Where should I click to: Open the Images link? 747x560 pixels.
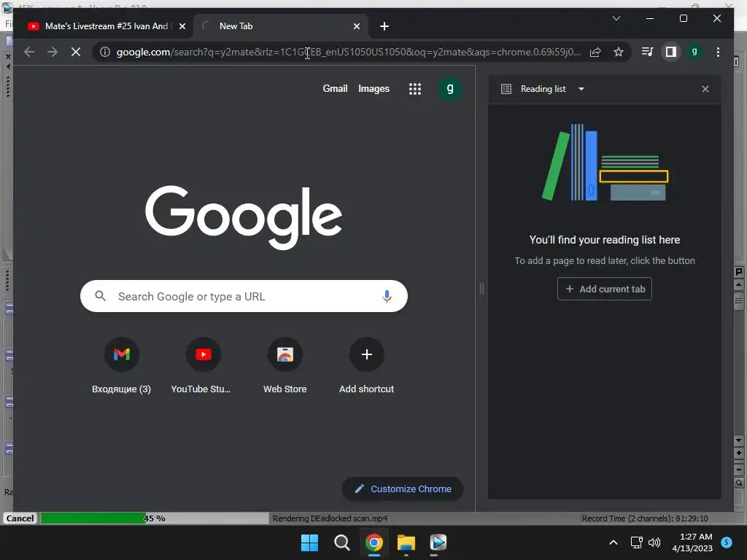(373, 88)
